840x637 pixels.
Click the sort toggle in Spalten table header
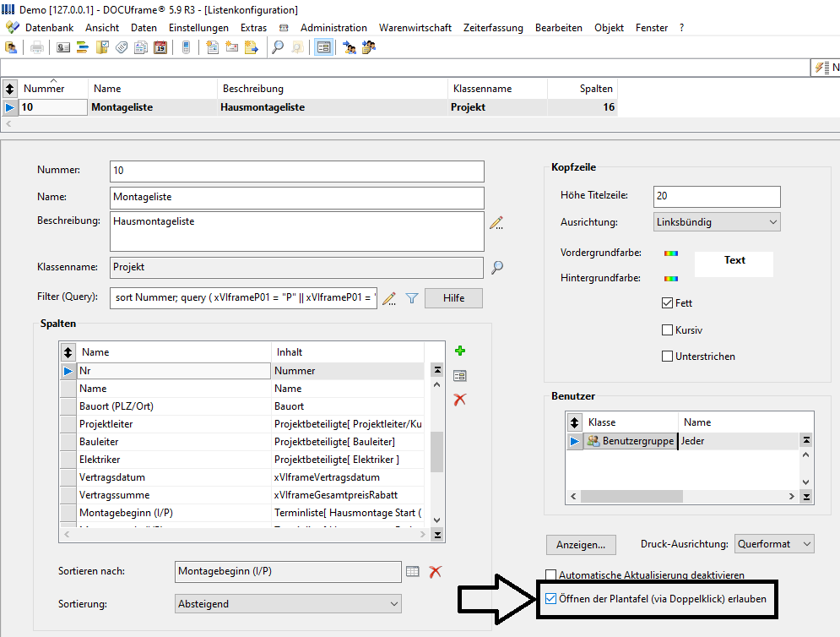click(68, 352)
